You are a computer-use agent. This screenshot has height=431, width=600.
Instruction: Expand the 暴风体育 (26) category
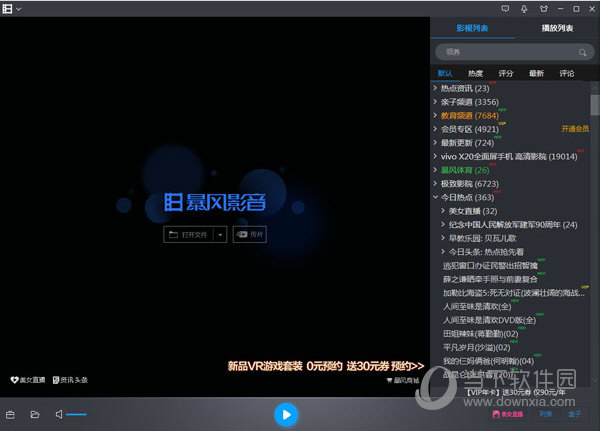(x=435, y=170)
